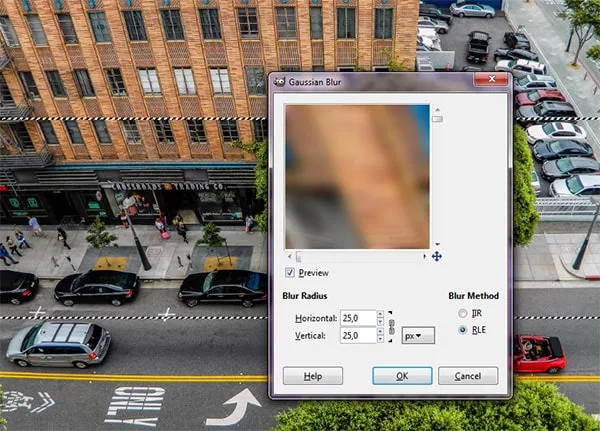This screenshot has width=600, height=431.
Task: Click the GIMP icon in Gaussian Blur title bar
Action: click(x=280, y=82)
